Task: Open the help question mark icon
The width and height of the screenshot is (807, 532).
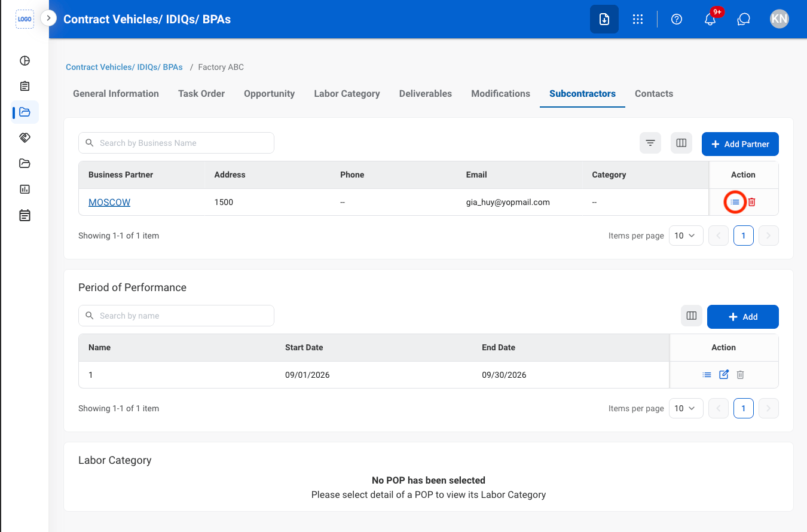Action: [x=677, y=19]
